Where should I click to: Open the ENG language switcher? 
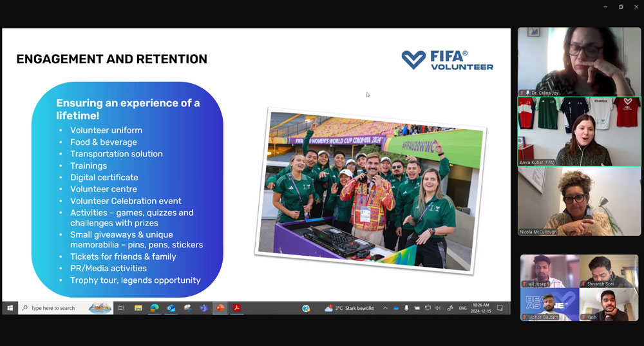pyautogui.click(x=462, y=309)
